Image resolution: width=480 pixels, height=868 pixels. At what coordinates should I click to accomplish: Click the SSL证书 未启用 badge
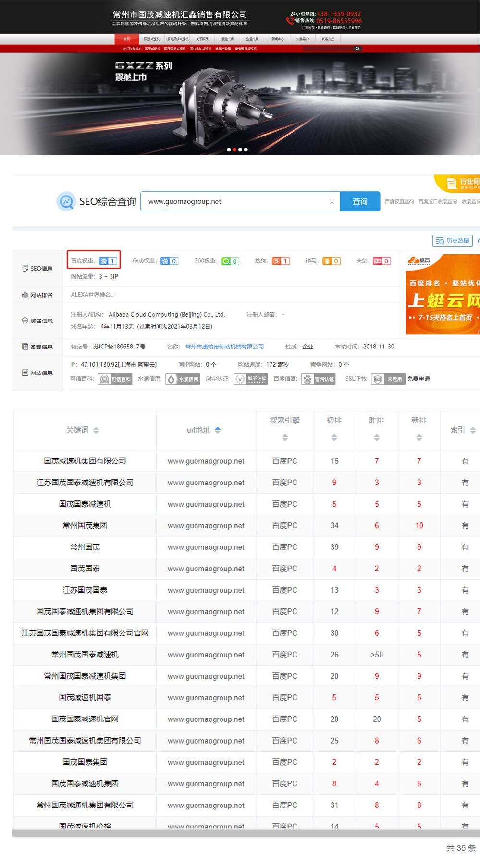click(388, 379)
